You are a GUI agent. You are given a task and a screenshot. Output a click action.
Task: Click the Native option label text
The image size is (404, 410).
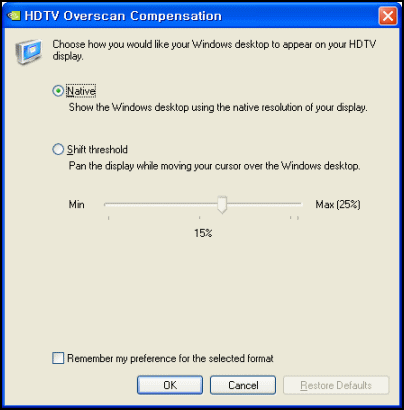tap(81, 91)
